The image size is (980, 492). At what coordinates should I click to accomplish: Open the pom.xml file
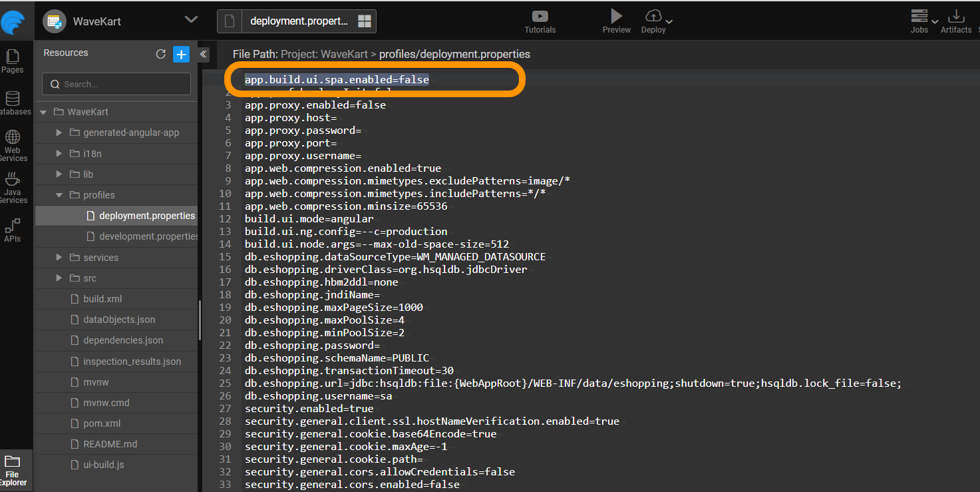click(102, 423)
